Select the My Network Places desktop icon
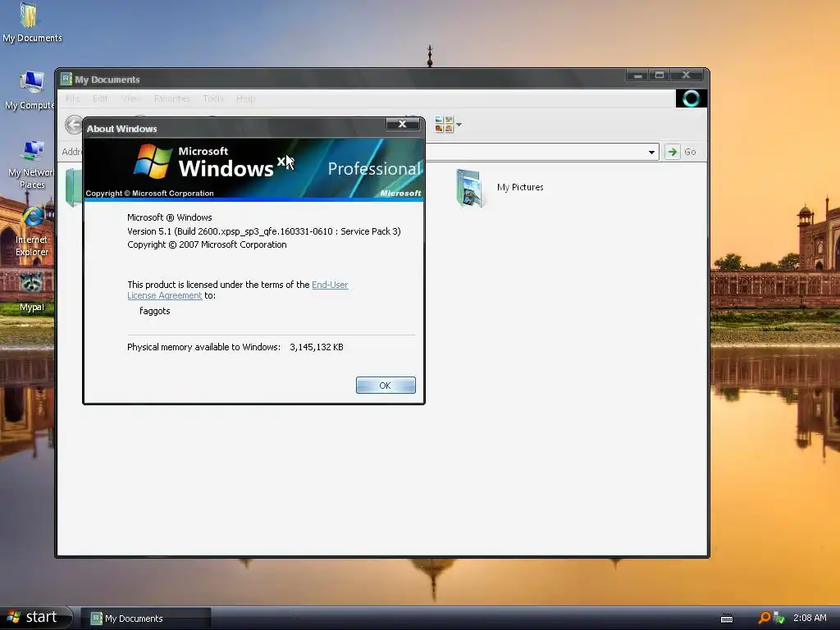The image size is (840, 630). click(x=31, y=165)
